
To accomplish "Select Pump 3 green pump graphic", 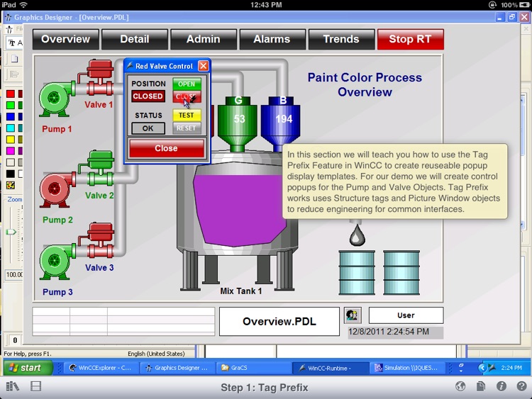I will point(56,262).
